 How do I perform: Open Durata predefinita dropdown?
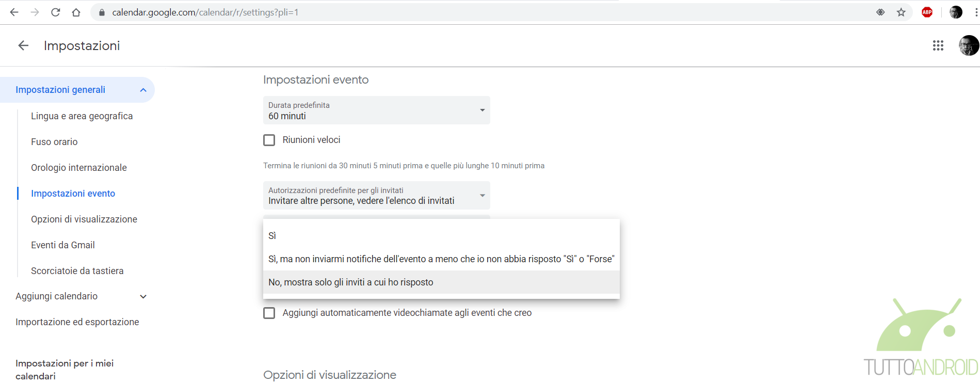coord(377,110)
